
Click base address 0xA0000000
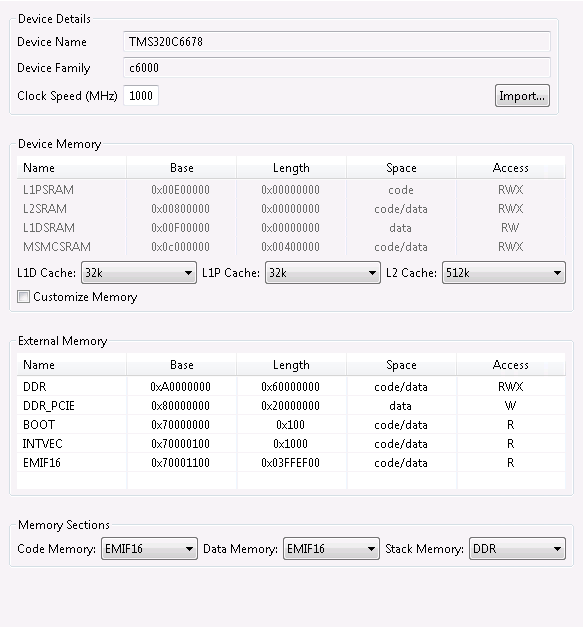180,387
